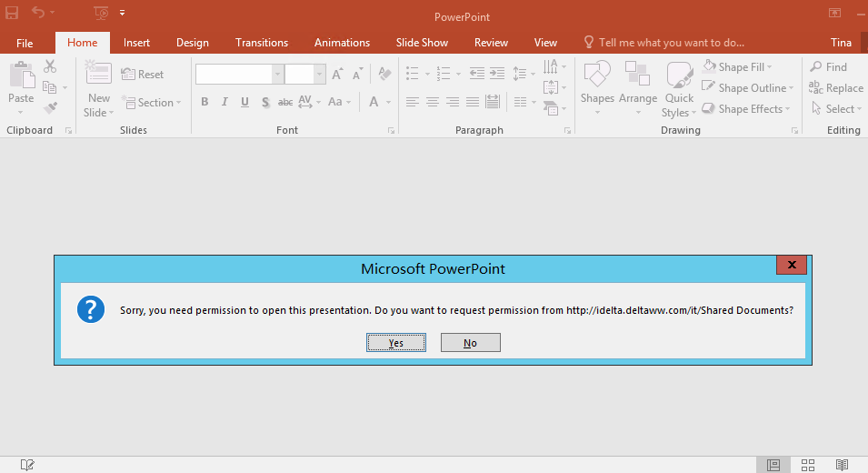868x473 pixels.
Task: Expand the font size dropdown
Action: 319,75
